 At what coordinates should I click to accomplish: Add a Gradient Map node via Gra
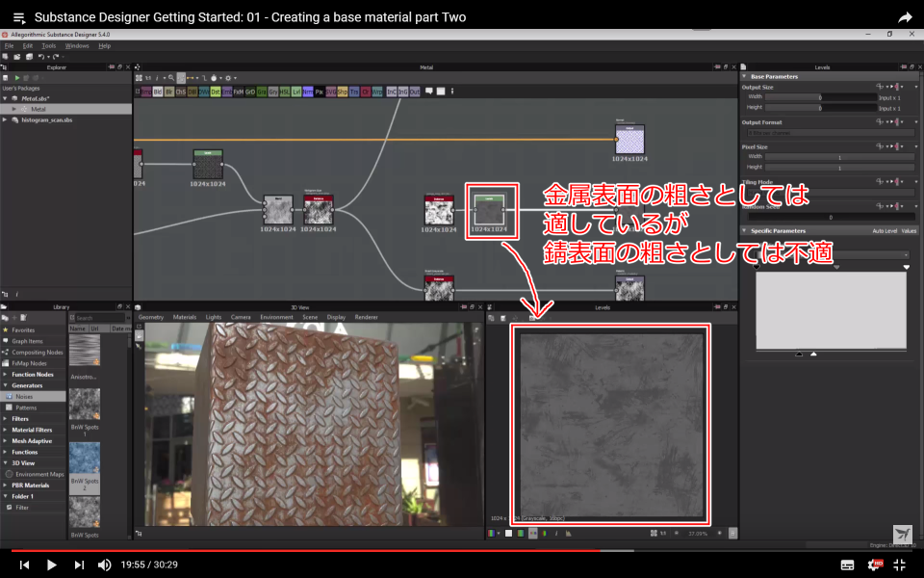click(x=262, y=92)
